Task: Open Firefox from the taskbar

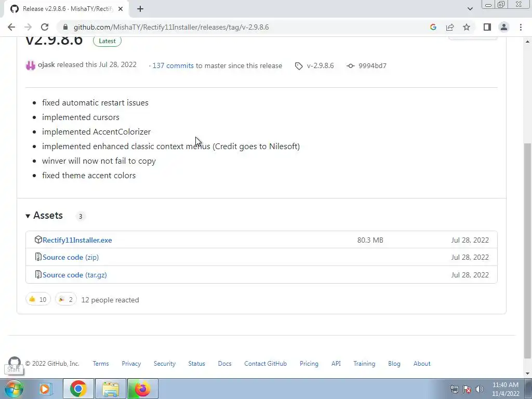Action: 143,389
